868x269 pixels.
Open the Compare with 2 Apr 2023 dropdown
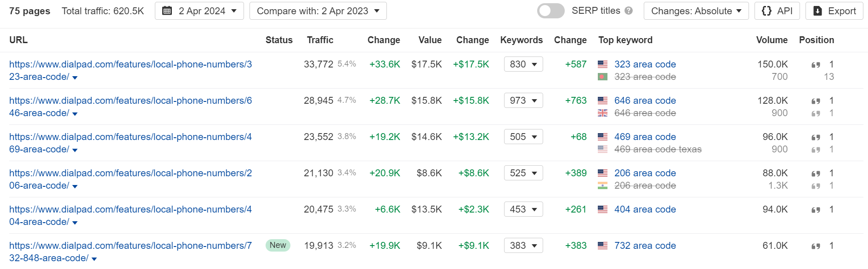318,11
